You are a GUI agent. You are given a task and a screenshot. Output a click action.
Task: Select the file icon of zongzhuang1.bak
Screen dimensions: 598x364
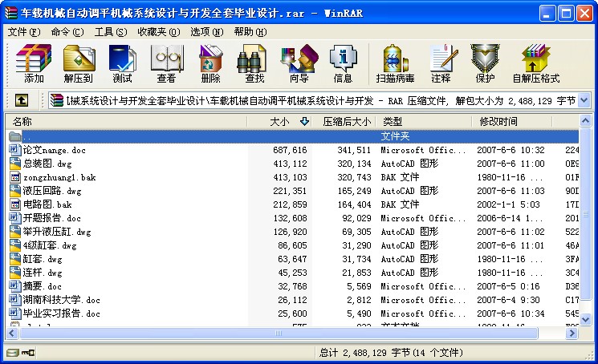[x=14, y=177]
